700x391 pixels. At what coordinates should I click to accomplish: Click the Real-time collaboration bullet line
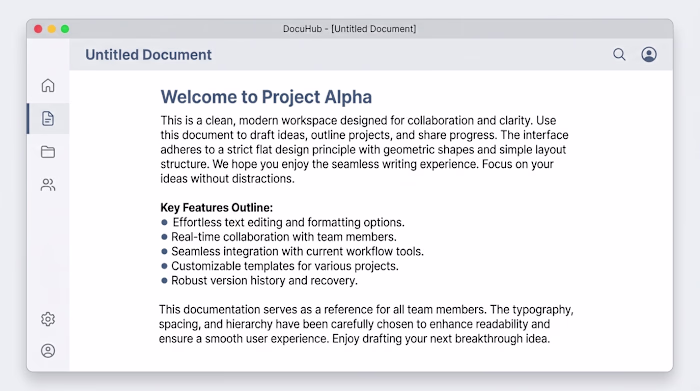pos(279,237)
